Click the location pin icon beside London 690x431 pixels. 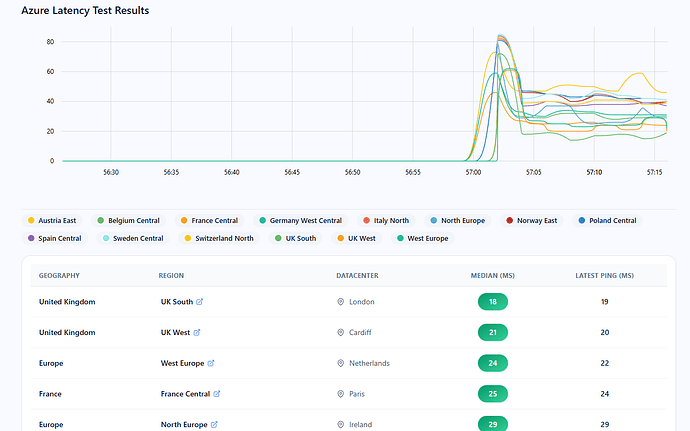[341, 302]
